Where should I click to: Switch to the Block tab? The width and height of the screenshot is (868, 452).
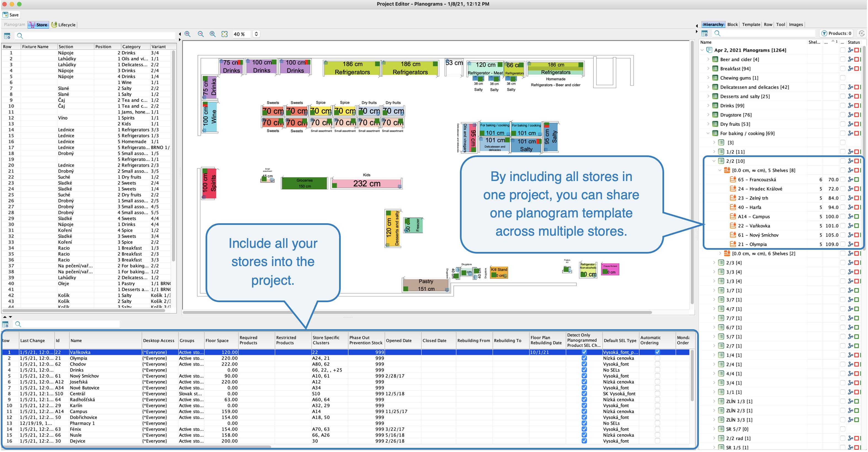[732, 25]
